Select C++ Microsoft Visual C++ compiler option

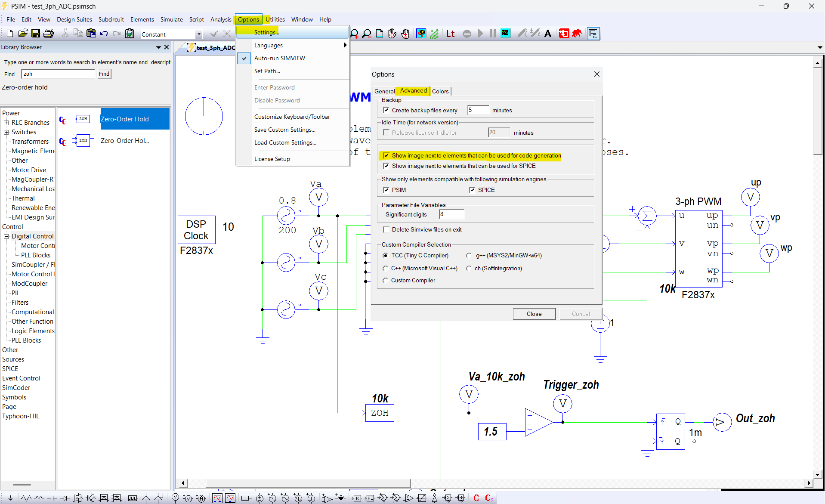[385, 268]
